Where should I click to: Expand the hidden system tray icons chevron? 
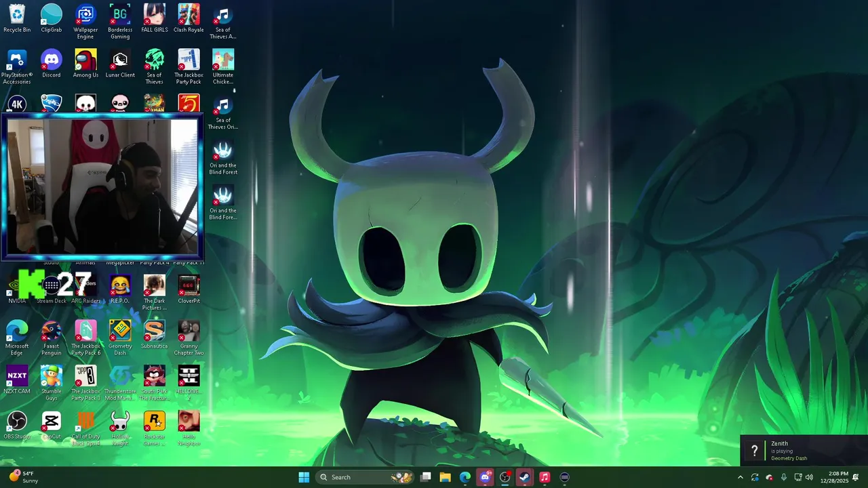tap(741, 477)
